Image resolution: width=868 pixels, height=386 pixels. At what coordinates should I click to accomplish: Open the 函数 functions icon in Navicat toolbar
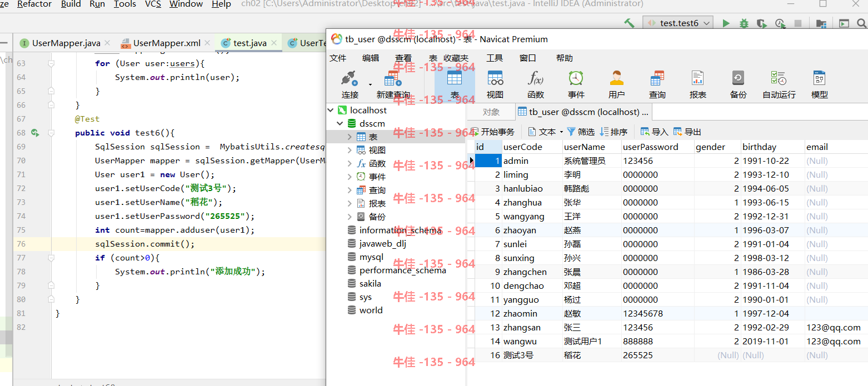pyautogui.click(x=536, y=78)
